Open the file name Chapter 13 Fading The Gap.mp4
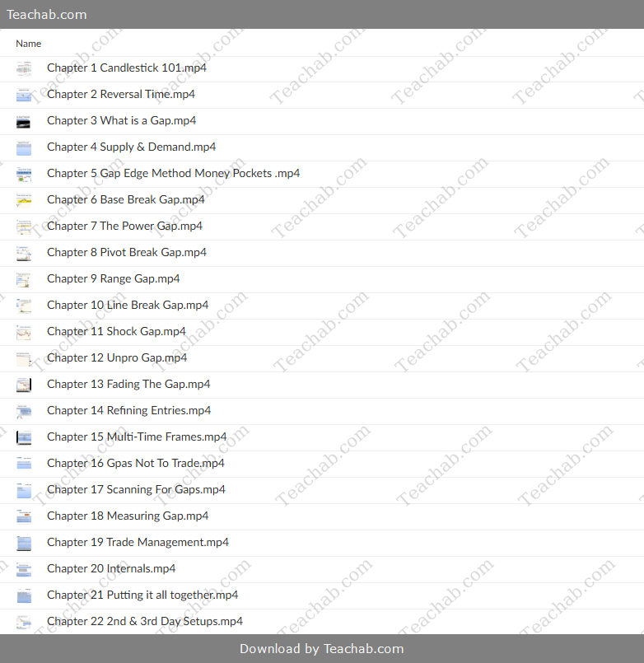Screen dimensions: 644x663 coord(128,384)
